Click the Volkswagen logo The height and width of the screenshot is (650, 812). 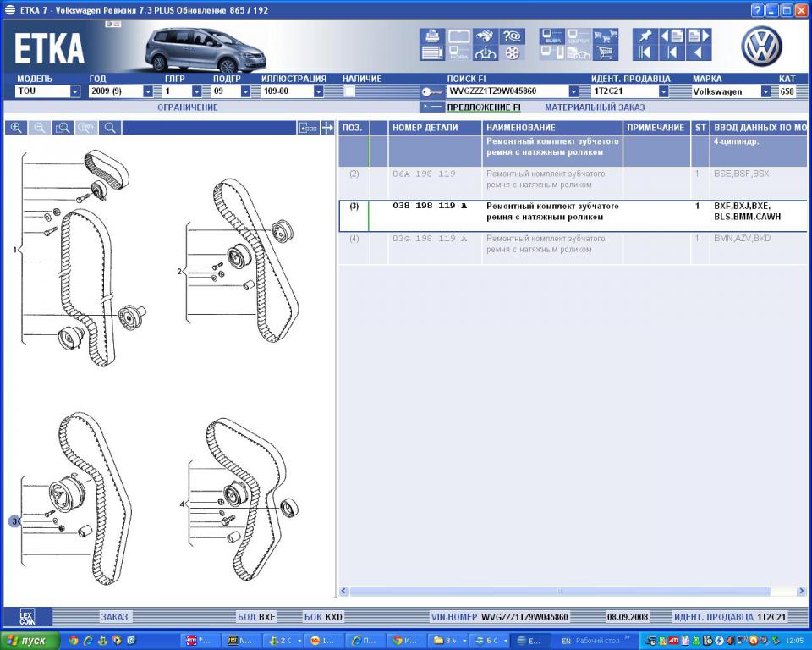pyautogui.click(x=761, y=47)
